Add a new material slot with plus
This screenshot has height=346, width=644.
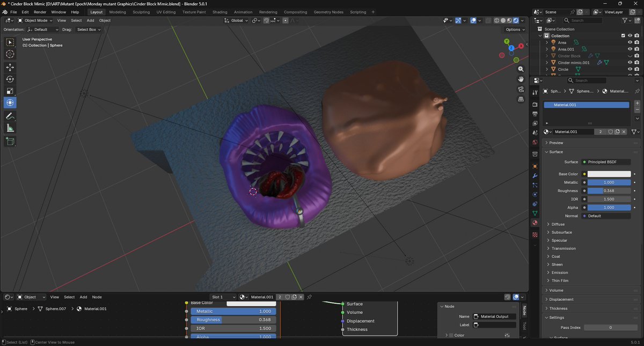click(637, 103)
